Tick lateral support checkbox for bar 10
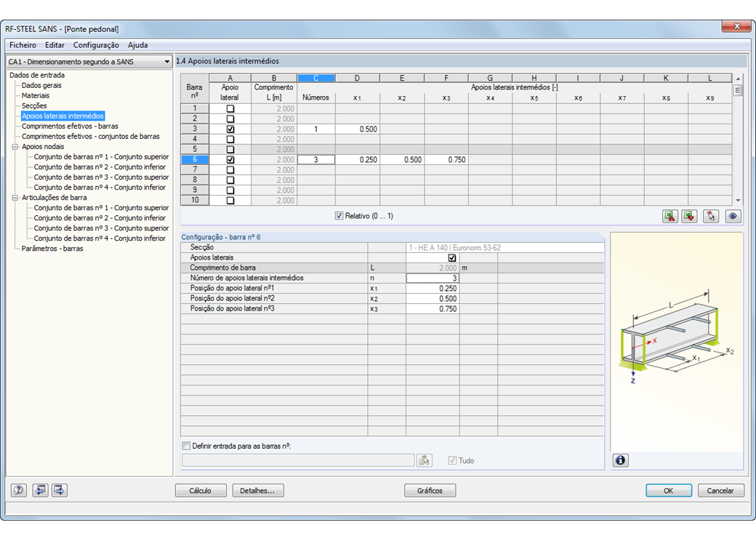The image size is (756, 541). tap(230, 200)
